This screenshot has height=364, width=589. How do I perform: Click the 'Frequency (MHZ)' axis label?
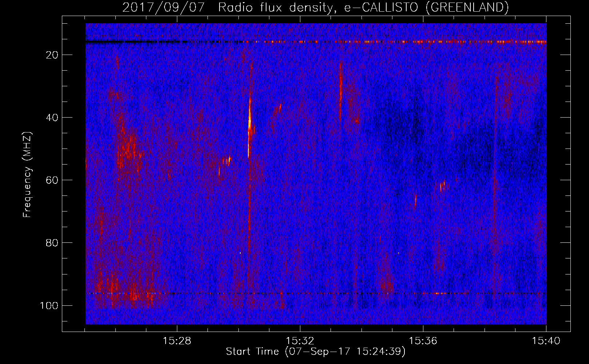pyautogui.click(x=27, y=175)
